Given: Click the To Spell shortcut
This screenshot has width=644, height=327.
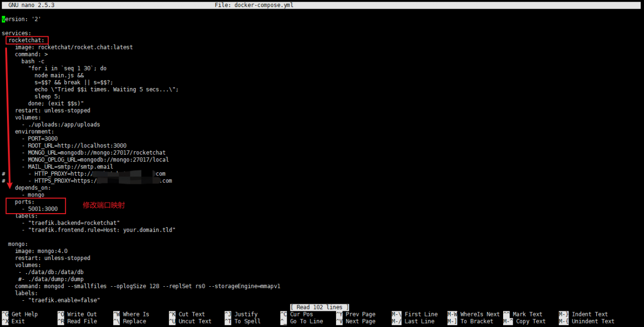Looking at the screenshot, I should pos(243,321).
